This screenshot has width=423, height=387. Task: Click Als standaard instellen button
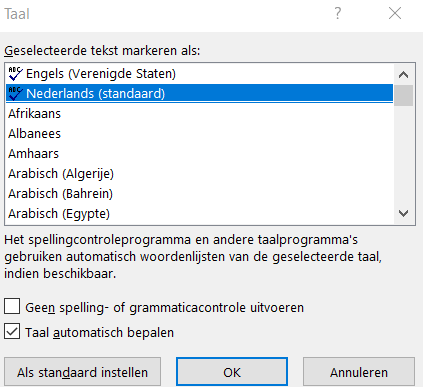coord(82,372)
